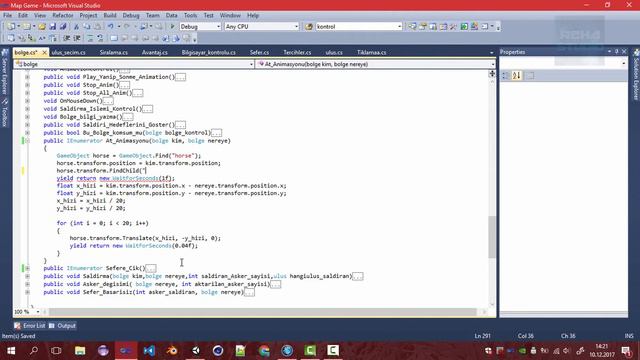The image size is (640, 360).
Task: Open File Explorer from the taskbar
Action: [80, 351]
